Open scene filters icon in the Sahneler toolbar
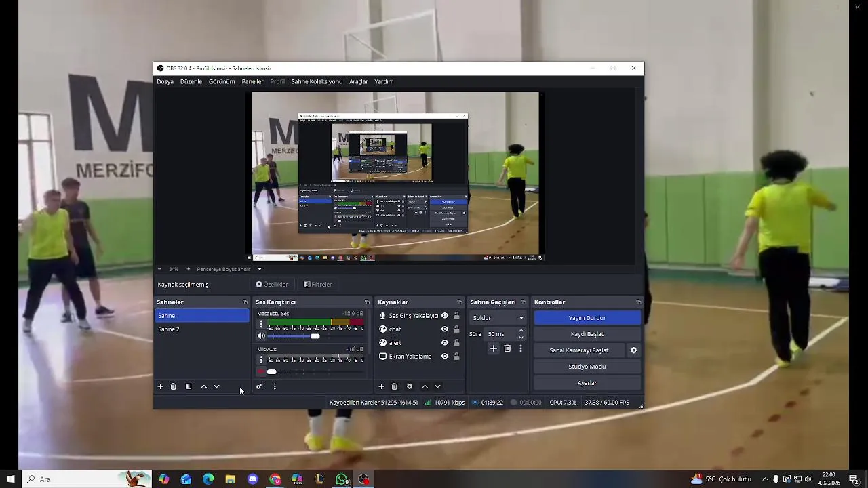Viewport: 868px width, 488px height. tap(189, 386)
